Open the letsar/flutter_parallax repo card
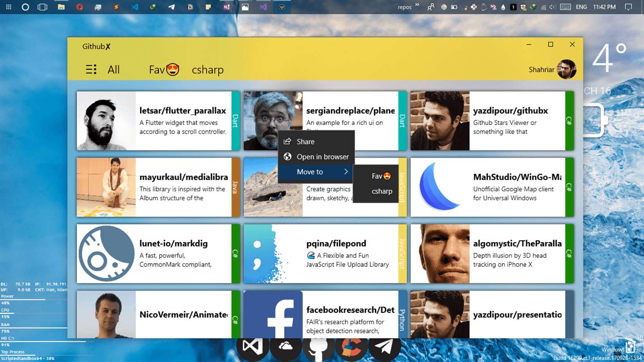This screenshot has width=644, height=362. pos(158,121)
